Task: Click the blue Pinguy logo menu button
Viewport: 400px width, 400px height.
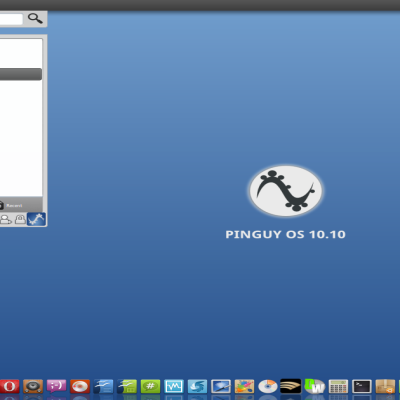Action: tap(36, 219)
